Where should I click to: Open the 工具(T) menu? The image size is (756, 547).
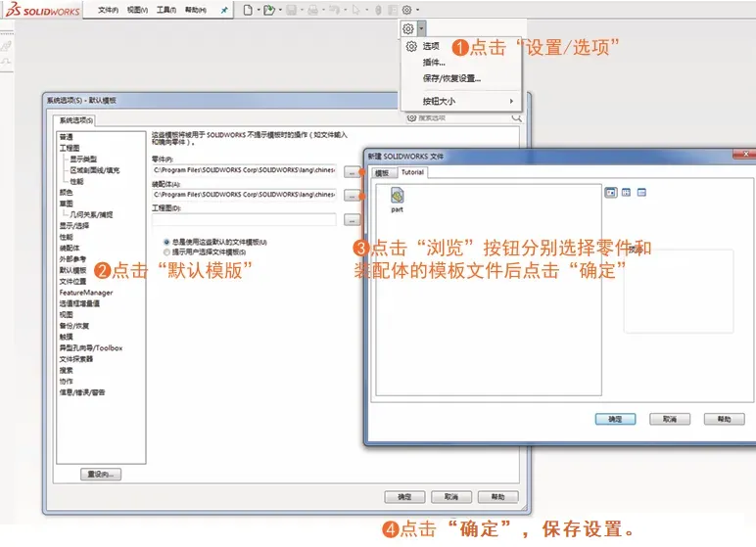[166, 10]
